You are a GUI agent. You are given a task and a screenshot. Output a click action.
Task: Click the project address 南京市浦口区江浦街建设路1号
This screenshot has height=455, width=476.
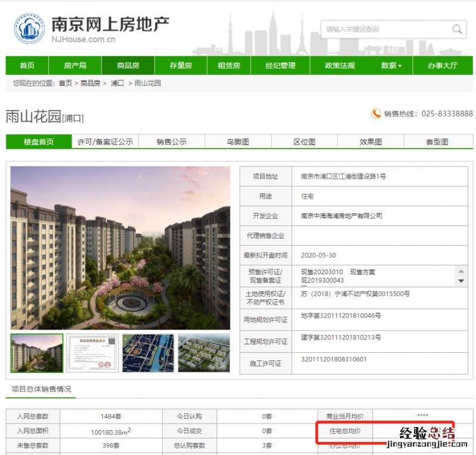(x=343, y=177)
